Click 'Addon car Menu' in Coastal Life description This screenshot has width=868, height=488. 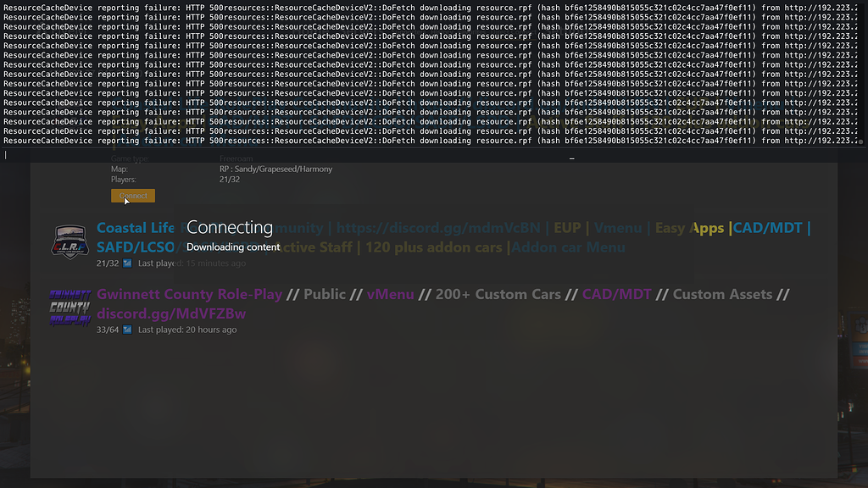(568, 247)
